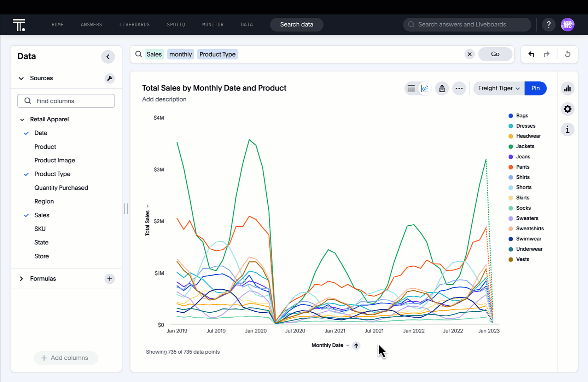Go to HOME tab
Image resolution: width=588 pixels, height=382 pixels.
pos(58,25)
